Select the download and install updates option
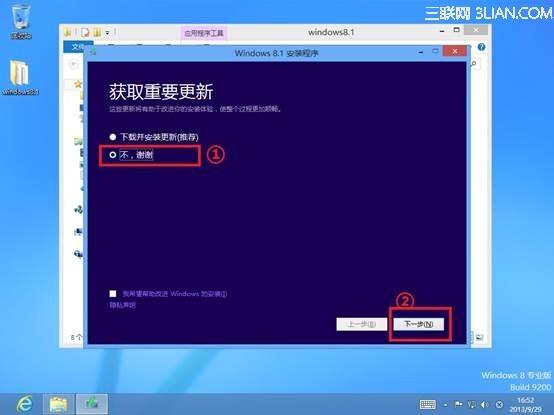The width and height of the screenshot is (554, 415). click(154, 137)
